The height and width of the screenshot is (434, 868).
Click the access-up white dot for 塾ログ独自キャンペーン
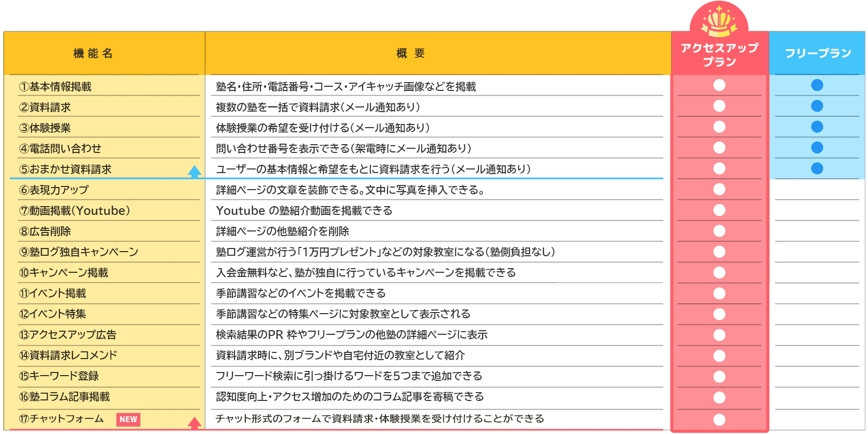tap(719, 252)
